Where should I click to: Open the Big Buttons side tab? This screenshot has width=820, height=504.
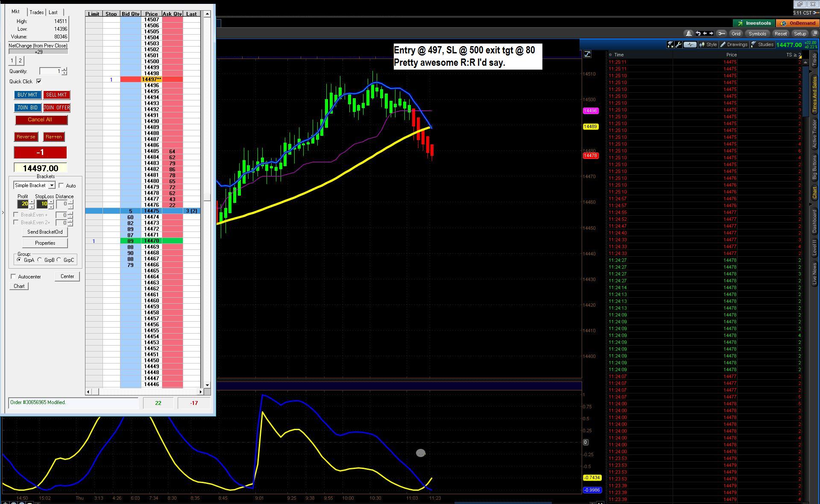click(814, 168)
